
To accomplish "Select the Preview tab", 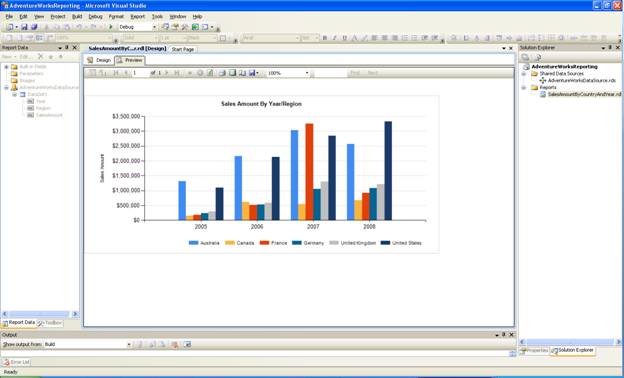I will click(x=130, y=60).
